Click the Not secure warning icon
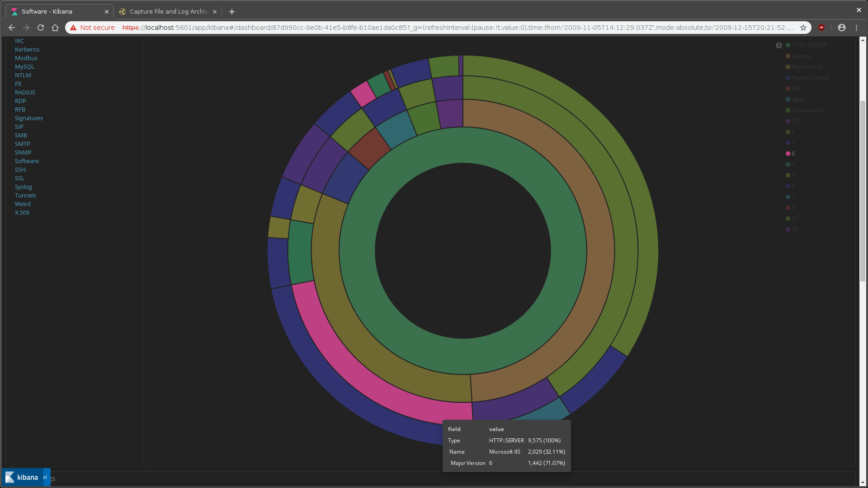This screenshot has height=488, width=868. click(x=73, y=28)
